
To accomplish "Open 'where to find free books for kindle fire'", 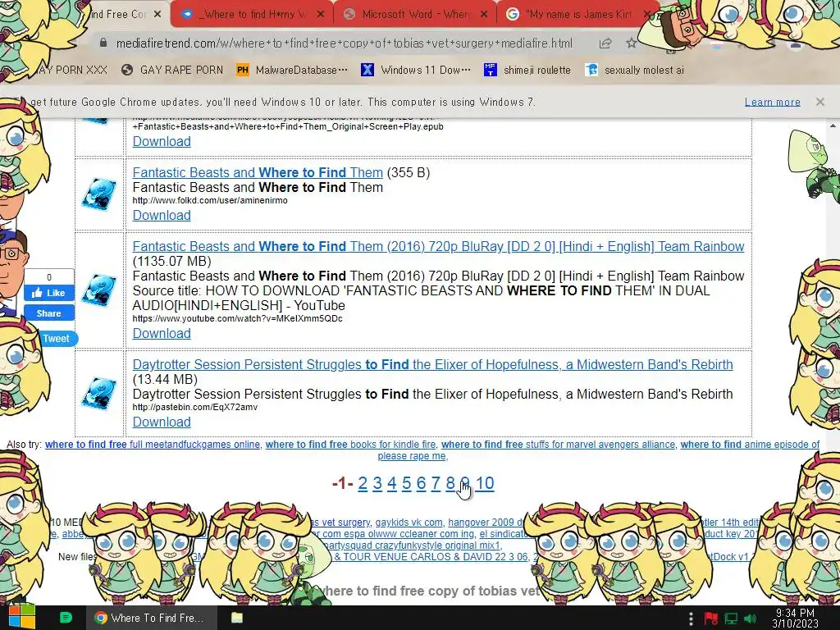I will point(350,445).
